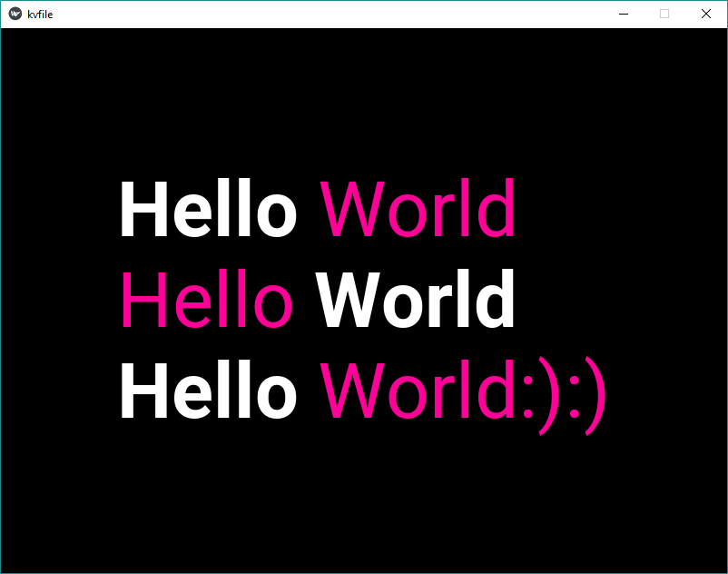Image resolution: width=728 pixels, height=574 pixels.
Task: Click the Kivy logo icon in title bar
Action: (15, 14)
